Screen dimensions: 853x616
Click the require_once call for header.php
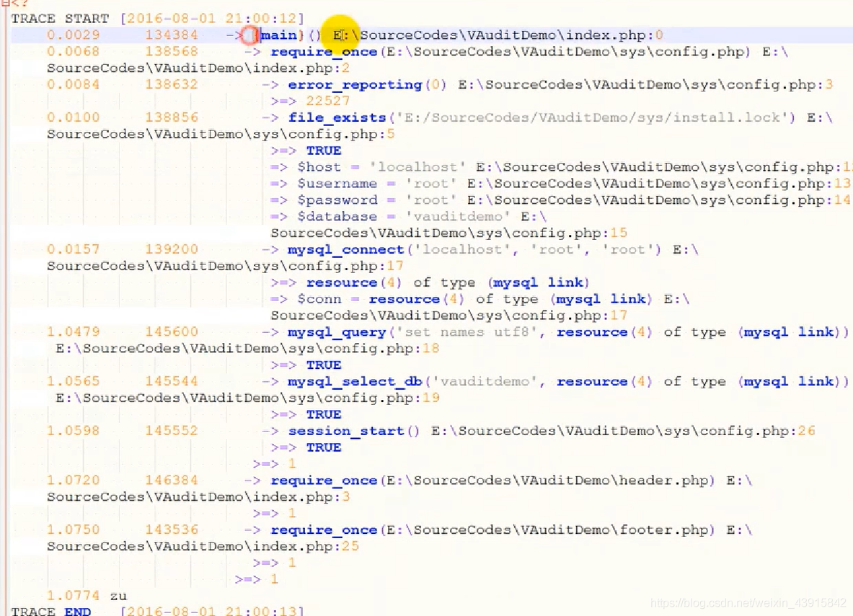tap(492, 481)
